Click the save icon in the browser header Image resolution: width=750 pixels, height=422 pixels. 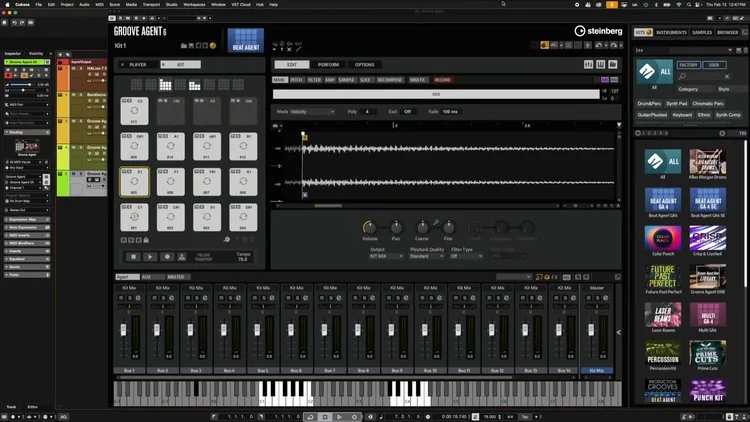coord(739,50)
